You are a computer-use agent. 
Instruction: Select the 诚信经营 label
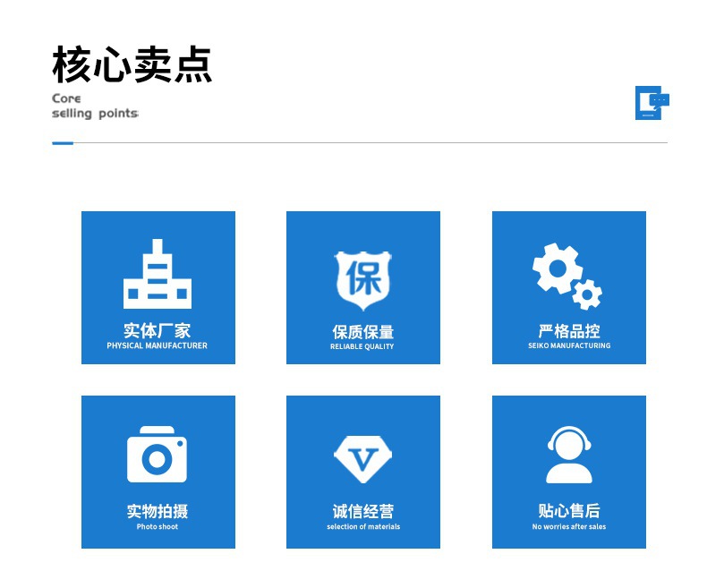363,511
